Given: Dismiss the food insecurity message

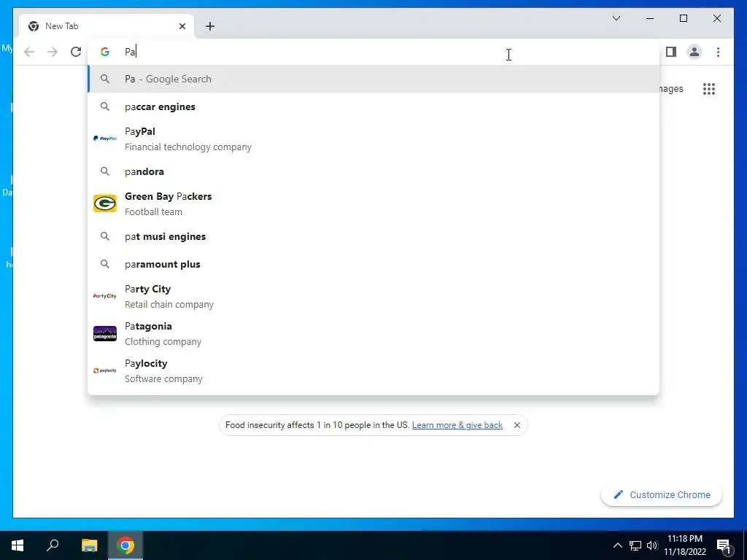Looking at the screenshot, I should point(517,425).
